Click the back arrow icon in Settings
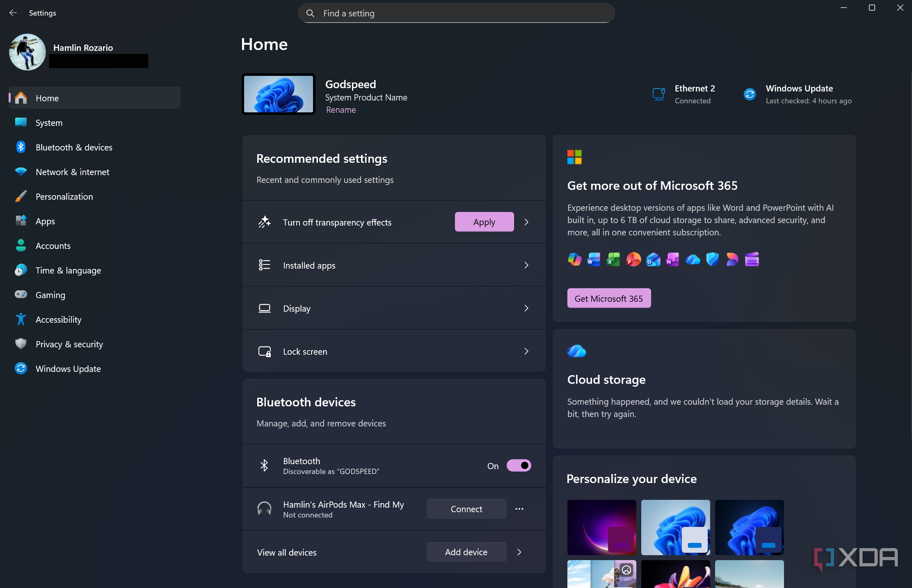The height and width of the screenshot is (588, 912). coord(13,13)
